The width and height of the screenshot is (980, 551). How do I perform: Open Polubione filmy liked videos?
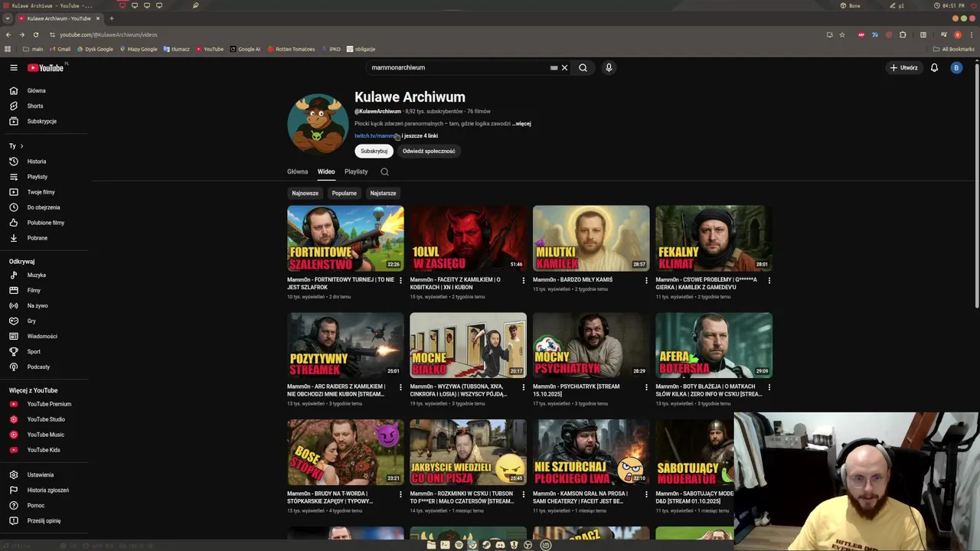point(45,223)
